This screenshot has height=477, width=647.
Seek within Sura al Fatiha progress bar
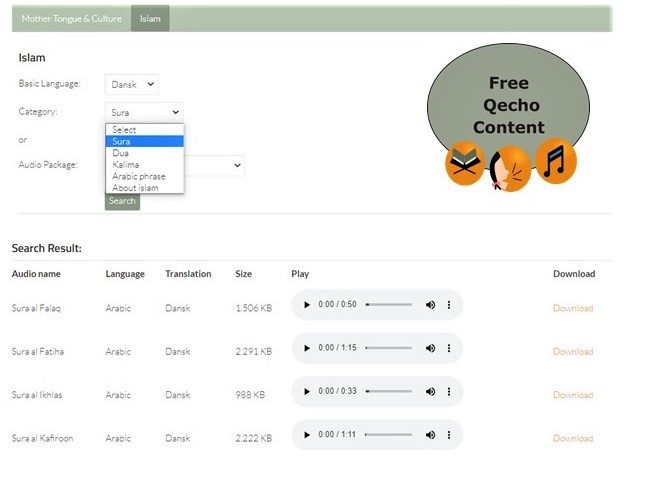pos(389,348)
